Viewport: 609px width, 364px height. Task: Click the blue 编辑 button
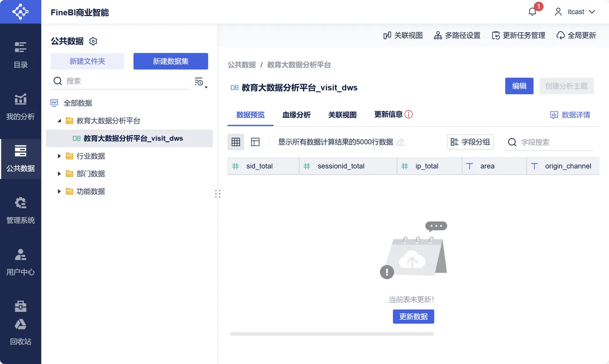coord(519,86)
